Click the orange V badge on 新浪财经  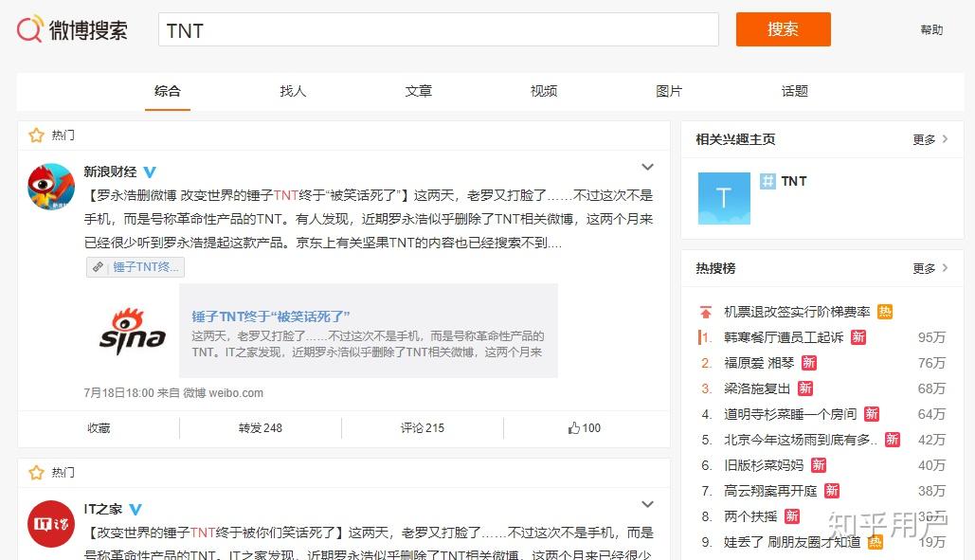point(150,172)
